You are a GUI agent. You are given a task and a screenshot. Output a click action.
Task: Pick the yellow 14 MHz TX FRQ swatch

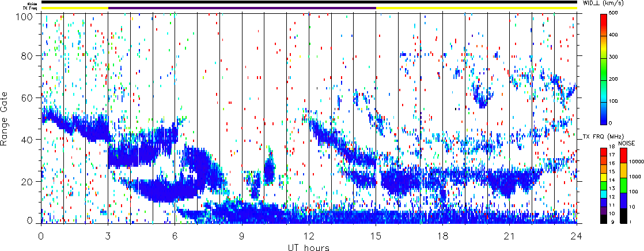pos(603,178)
